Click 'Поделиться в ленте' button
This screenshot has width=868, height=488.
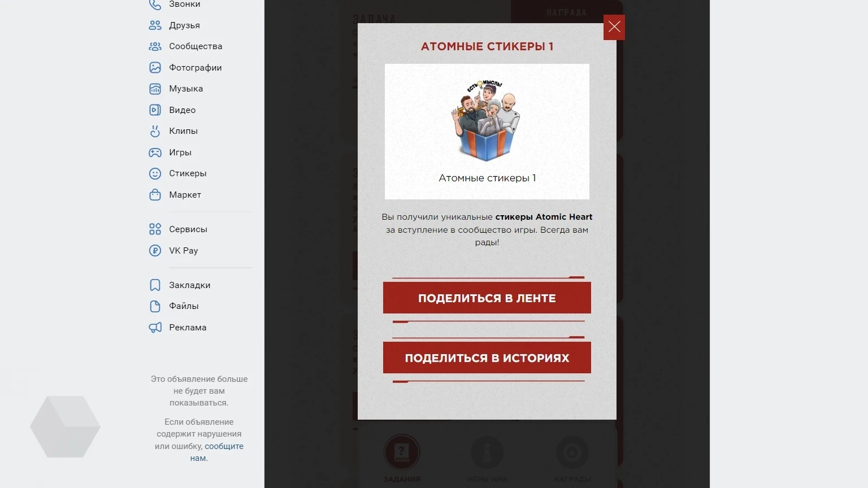(487, 298)
